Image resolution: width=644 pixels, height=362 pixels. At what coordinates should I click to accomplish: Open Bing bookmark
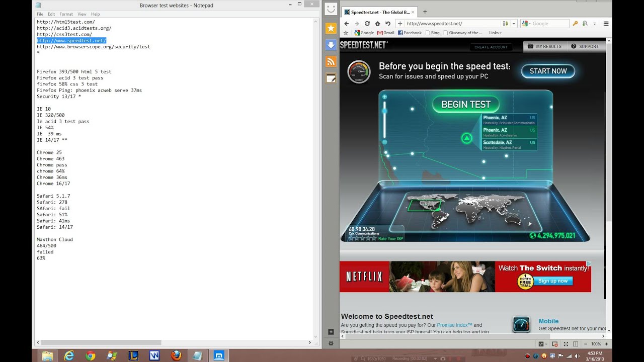coord(432,33)
